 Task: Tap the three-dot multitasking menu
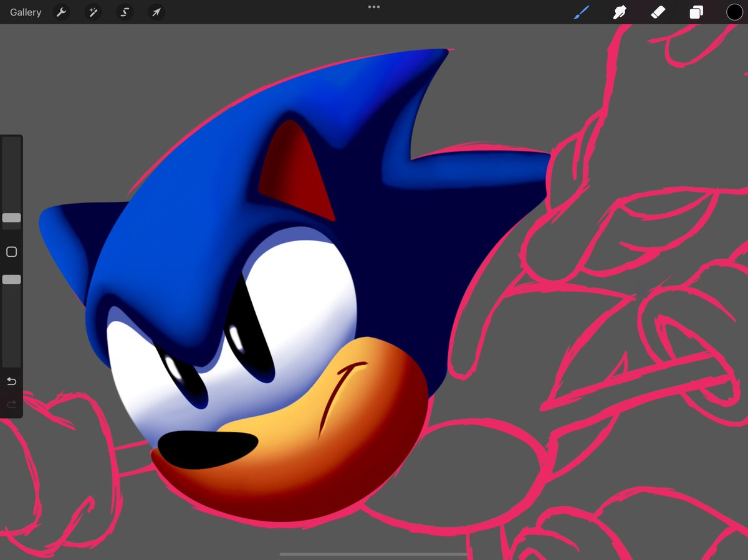374,7
